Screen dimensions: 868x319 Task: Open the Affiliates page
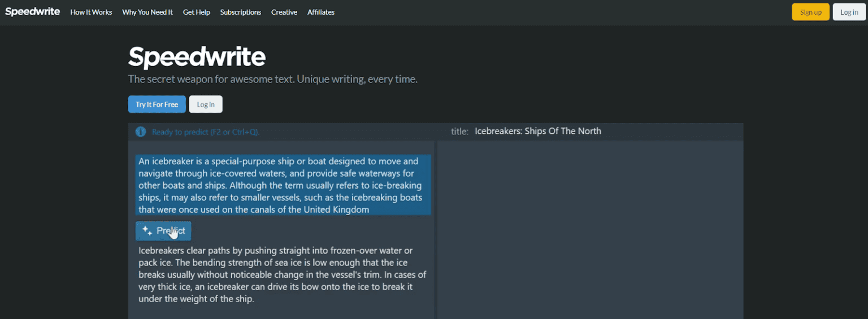tap(321, 12)
